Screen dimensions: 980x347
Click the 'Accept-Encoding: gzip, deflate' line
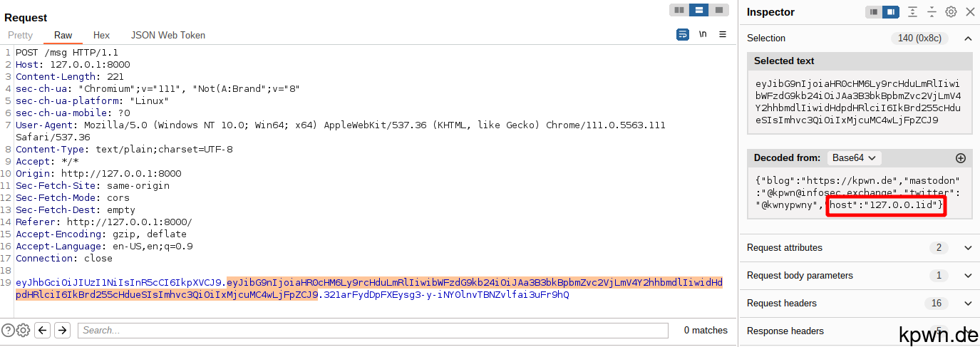(101, 234)
